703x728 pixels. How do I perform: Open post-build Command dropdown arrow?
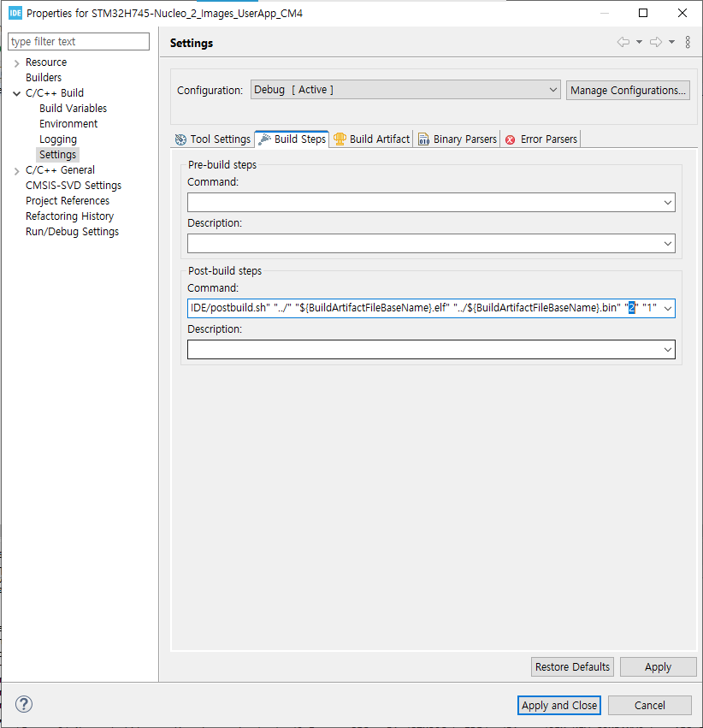click(667, 309)
